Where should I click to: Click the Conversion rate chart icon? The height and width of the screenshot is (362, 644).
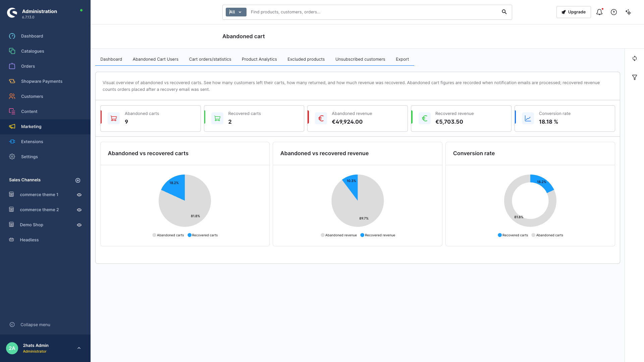(x=528, y=118)
